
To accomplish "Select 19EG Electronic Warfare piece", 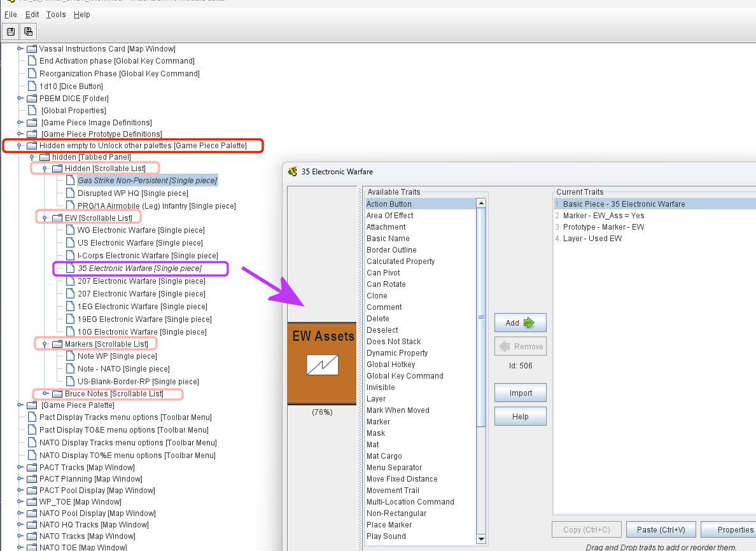I will click(144, 319).
